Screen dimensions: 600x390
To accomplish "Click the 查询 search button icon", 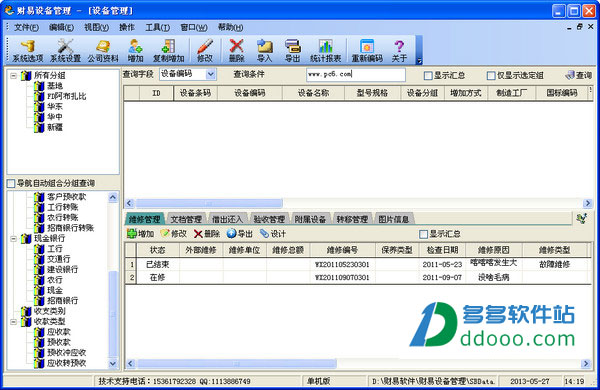I will [579, 75].
